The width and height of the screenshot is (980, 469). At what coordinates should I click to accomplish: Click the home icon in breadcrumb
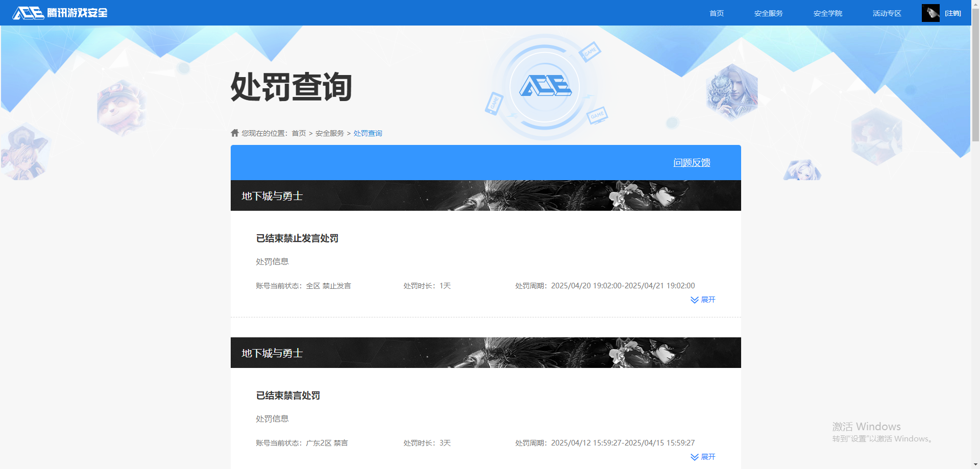click(235, 133)
